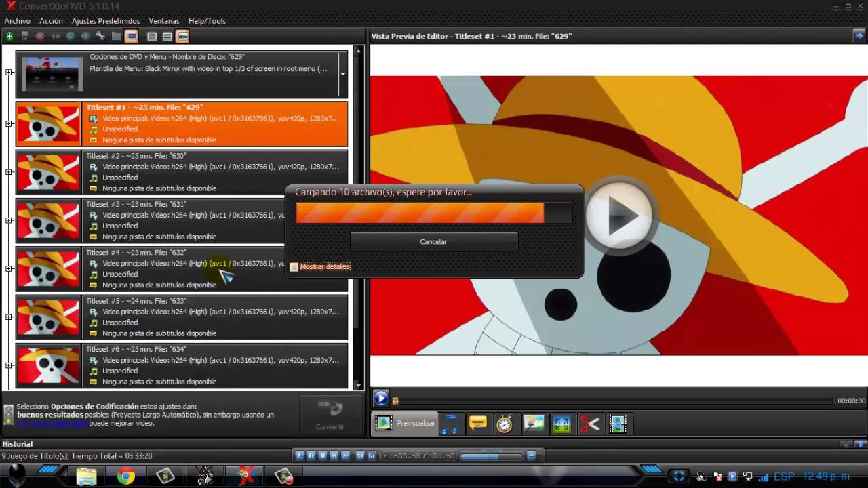Select the Titleset #6 thumbnail
Screen dimensions: 868x488
click(48, 366)
